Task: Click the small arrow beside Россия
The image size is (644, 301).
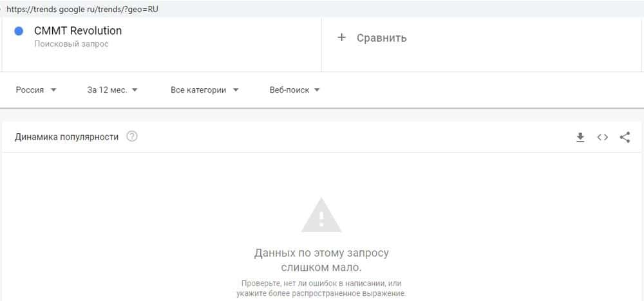Action: point(53,90)
